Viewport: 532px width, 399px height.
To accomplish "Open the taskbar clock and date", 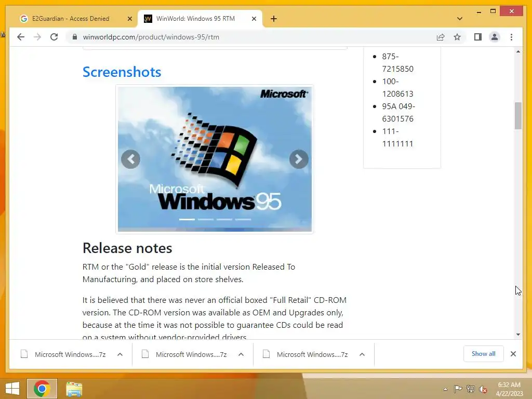I will pos(509,389).
